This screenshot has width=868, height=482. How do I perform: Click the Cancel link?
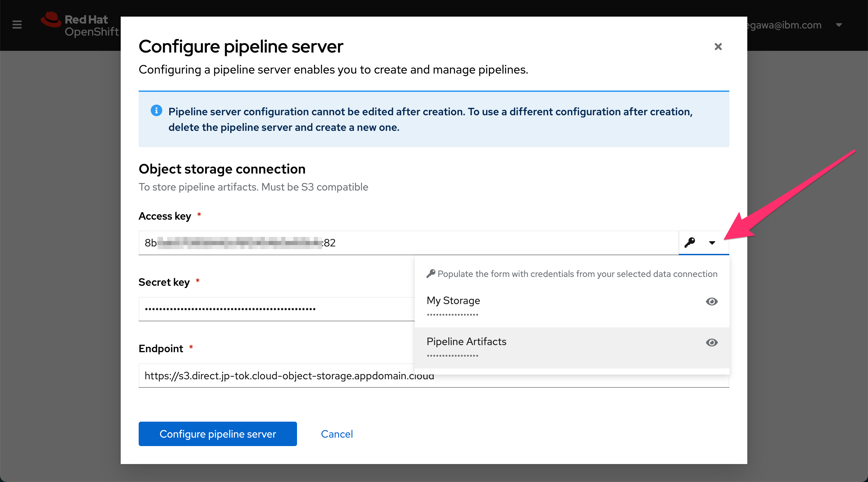point(337,434)
